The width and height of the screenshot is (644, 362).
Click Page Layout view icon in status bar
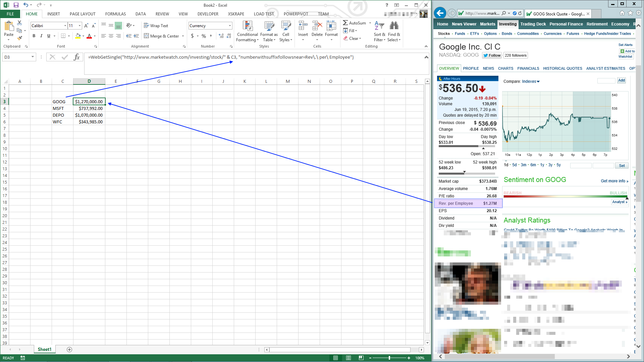[348, 358]
